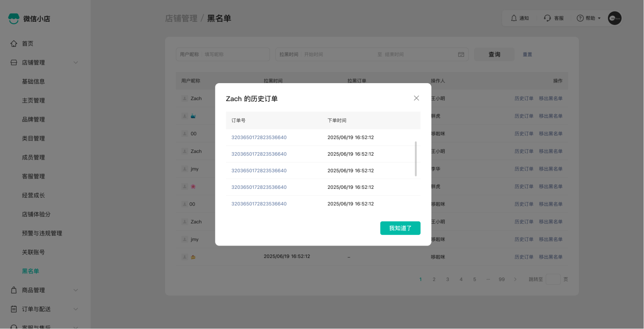Click the home icon in sidebar
Screen dimensions: 644x329
point(14,44)
